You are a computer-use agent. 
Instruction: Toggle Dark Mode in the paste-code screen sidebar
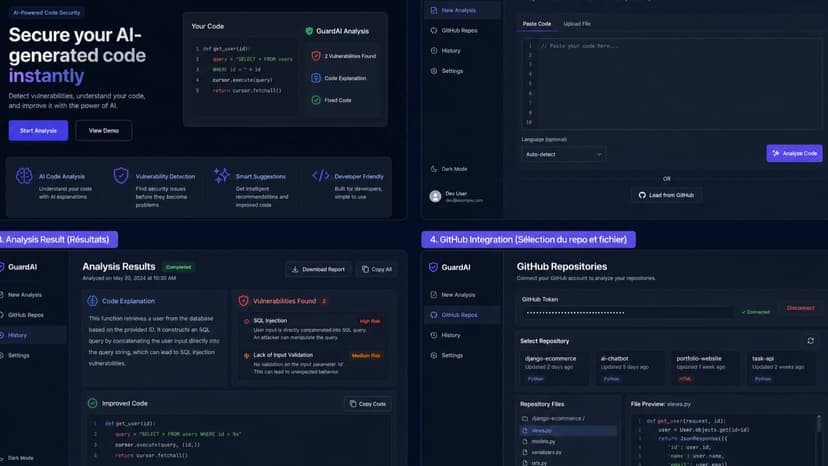click(x=449, y=169)
